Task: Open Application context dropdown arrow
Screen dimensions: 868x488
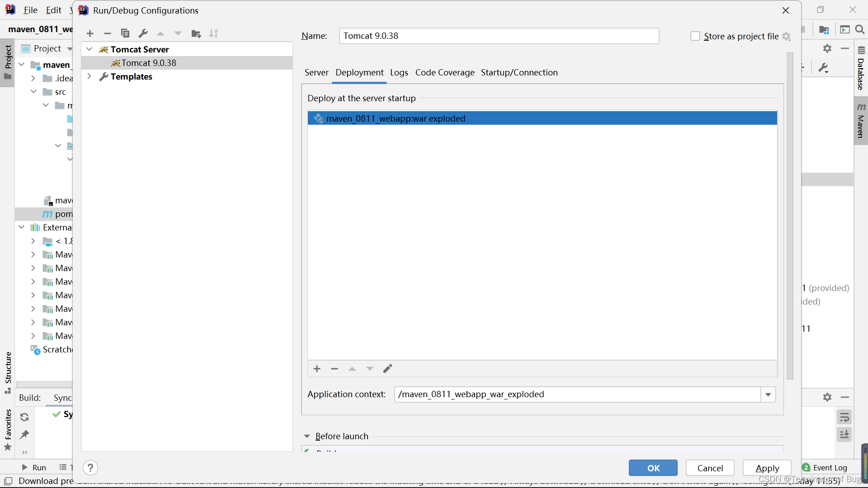Action: tap(768, 394)
